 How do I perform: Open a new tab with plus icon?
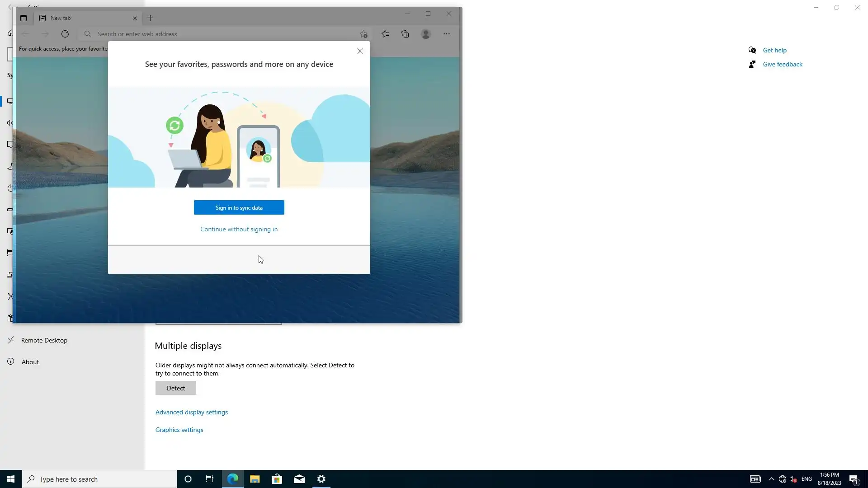tap(151, 18)
